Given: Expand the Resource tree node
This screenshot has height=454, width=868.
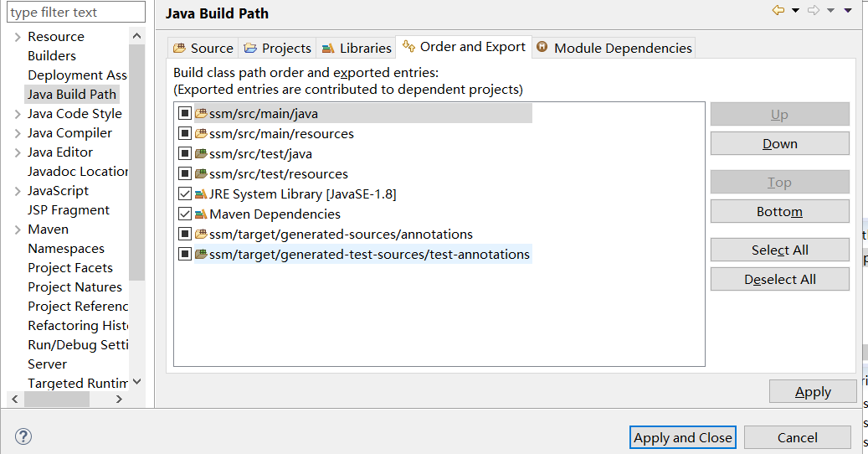Looking at the screenshot, I should point(18,37).
